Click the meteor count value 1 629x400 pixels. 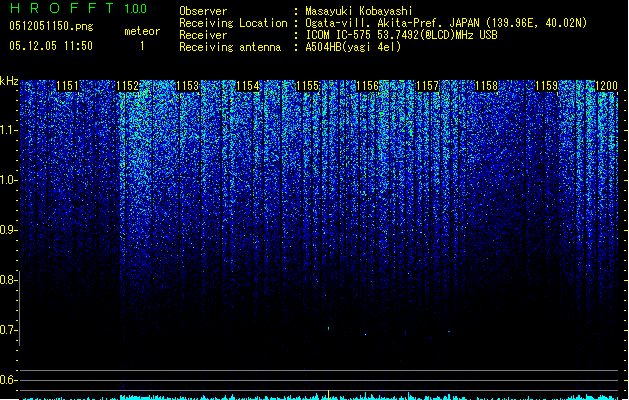[142, 46]
